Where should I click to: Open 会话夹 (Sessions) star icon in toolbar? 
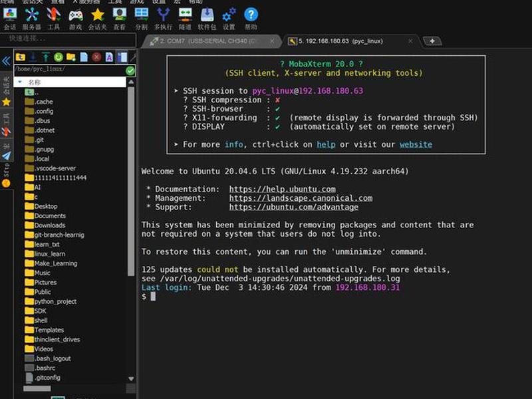click(x=97, y=19)
